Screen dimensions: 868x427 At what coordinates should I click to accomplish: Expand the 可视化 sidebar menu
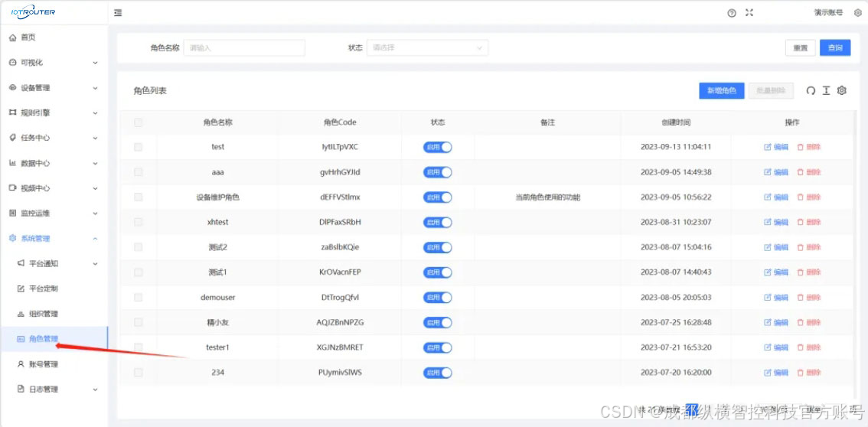point(54,63)
